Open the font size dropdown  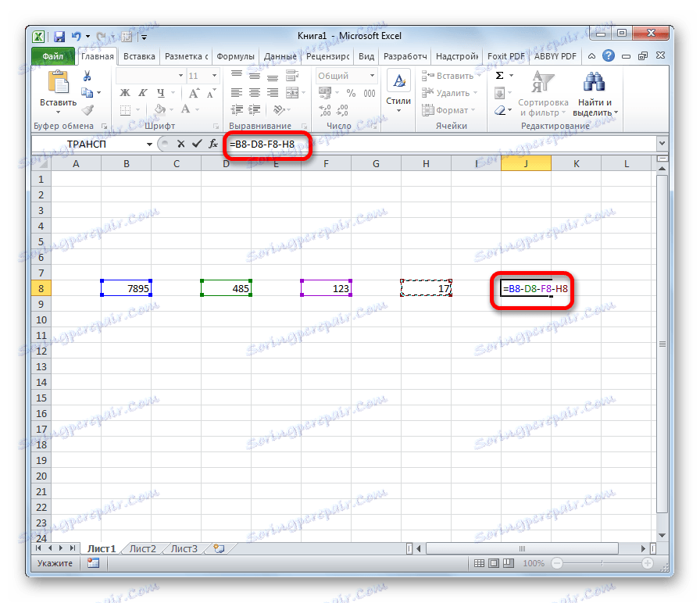(x=214, y=76)
